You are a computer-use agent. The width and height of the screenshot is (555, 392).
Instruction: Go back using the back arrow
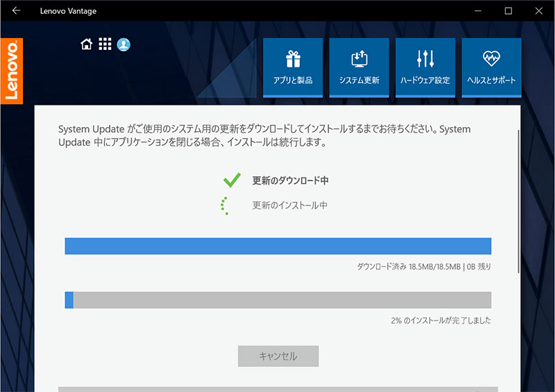point(16,10)
